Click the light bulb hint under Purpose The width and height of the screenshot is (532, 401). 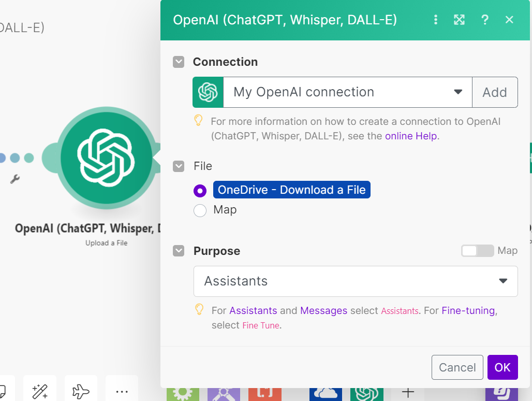pyautogui.click(x=200, y=309)
